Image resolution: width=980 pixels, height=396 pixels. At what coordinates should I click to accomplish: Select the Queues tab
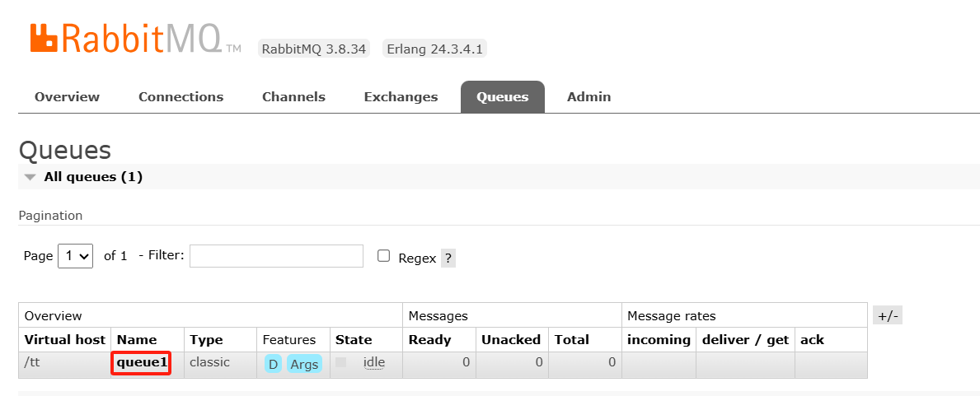[503, 97]
